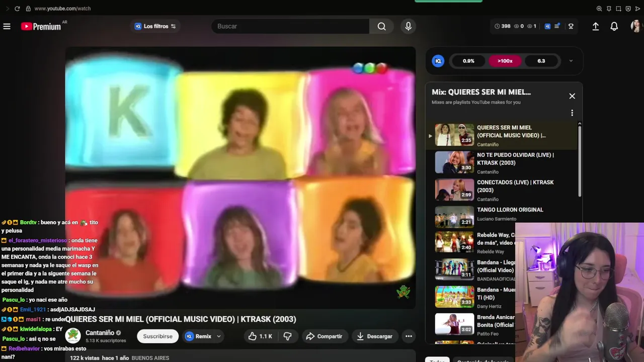Open the YouTube hamburger guide menu
644x362 pixels.
coord(7,26)
